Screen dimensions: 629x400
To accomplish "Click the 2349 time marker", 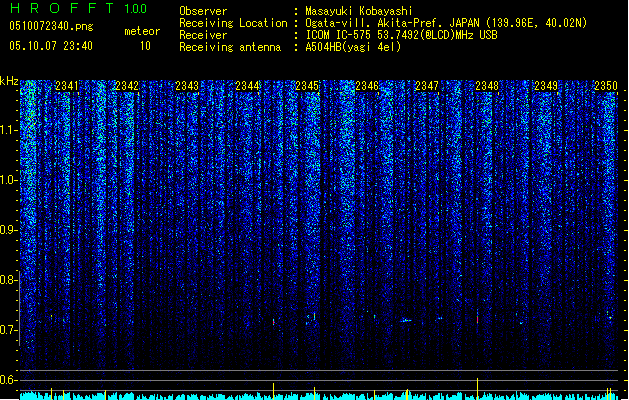I will click(546, 86).
